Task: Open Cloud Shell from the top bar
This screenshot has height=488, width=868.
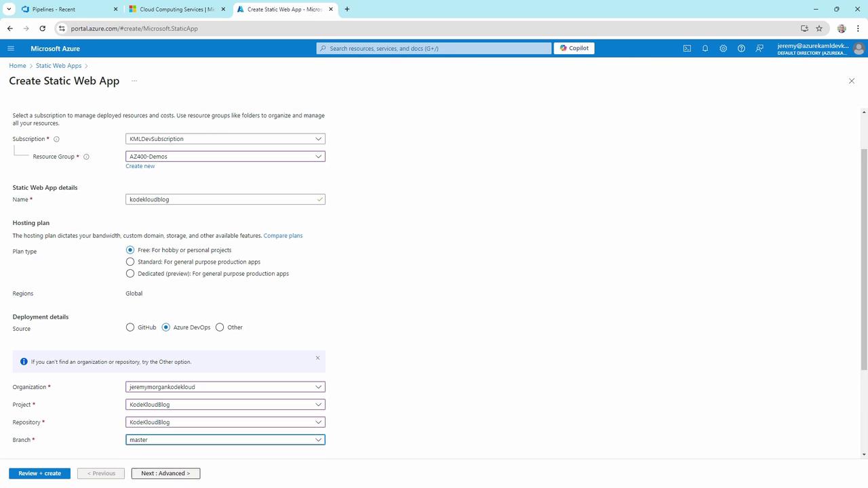Action: click(x=687, y=48)
